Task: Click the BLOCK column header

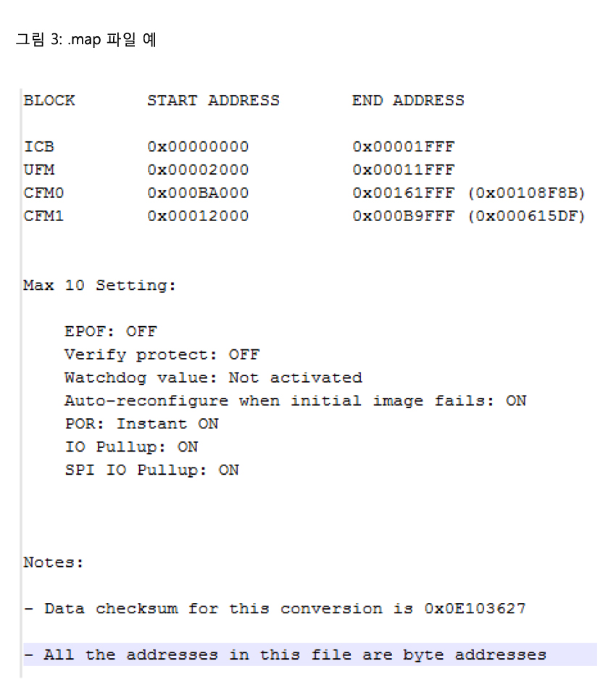Action: pyautogui.click(x=49, y=101)
